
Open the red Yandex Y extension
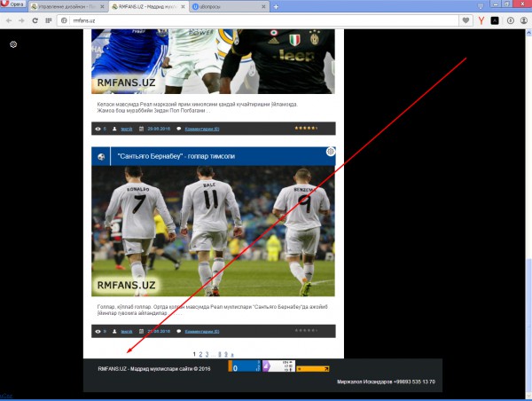click(x=481, y=20)
